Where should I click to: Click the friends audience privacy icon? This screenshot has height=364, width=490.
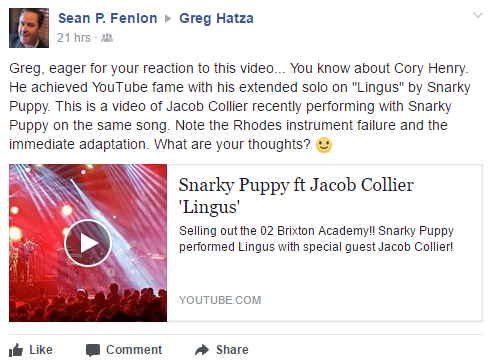pyautogui.click(x=107, y=38)
